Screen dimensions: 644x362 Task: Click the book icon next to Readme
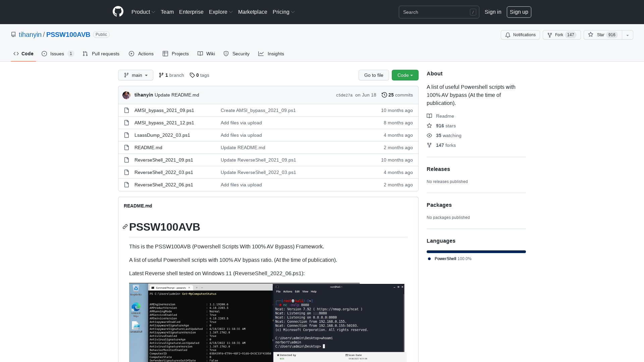(x=429, y=116)
